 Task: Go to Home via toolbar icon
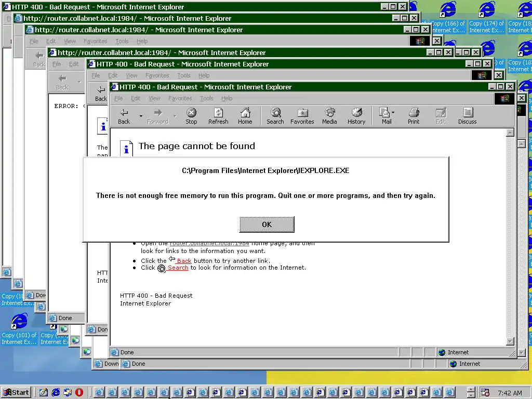point(245,116)
